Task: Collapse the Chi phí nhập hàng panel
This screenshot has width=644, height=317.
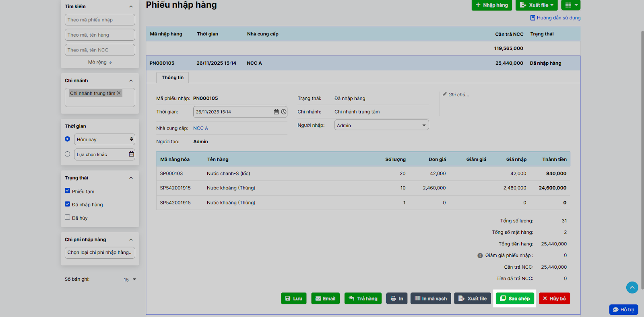Action: pos(131,240)
